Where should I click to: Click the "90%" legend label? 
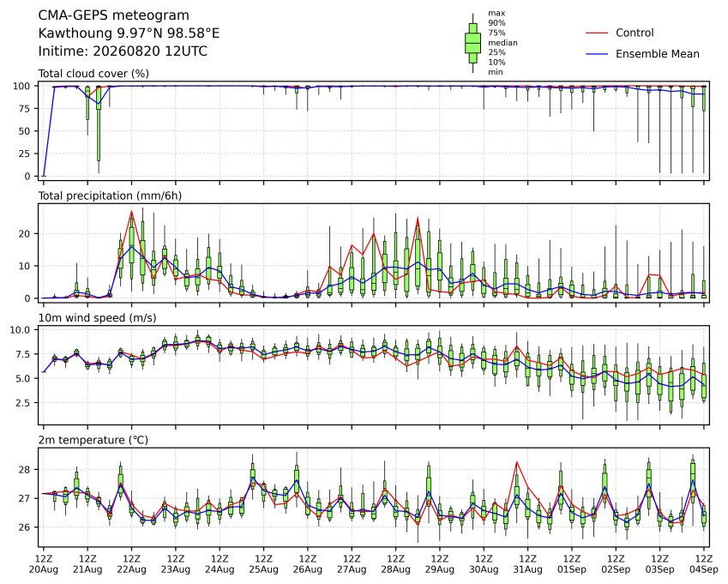click(496, 23)
